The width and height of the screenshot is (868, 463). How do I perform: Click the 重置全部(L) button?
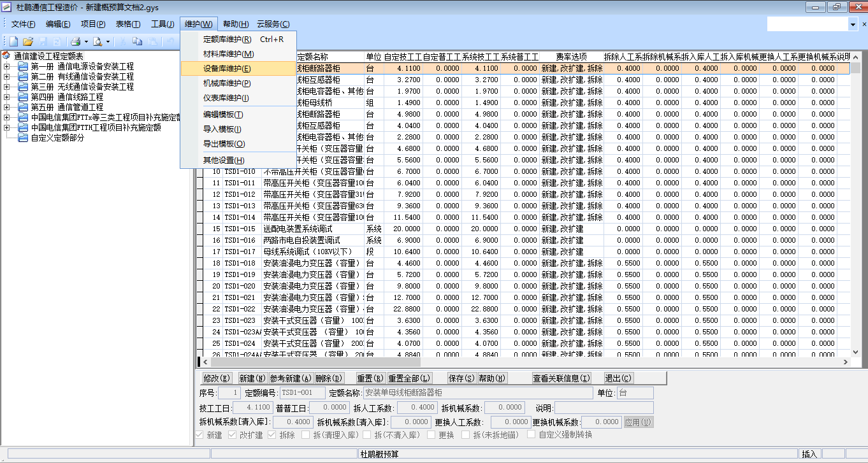click(x=410, y=378)
